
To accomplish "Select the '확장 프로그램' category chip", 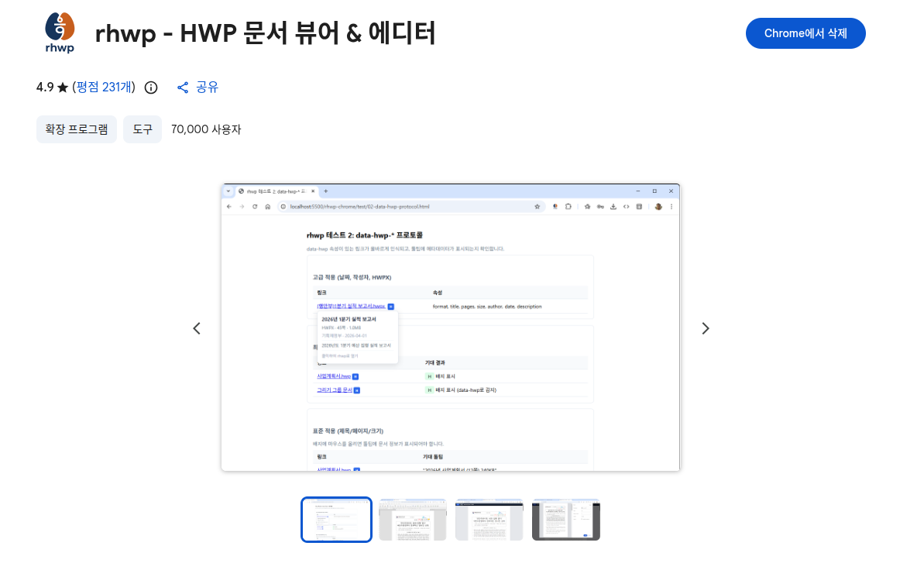I will (x=76, y=129).
